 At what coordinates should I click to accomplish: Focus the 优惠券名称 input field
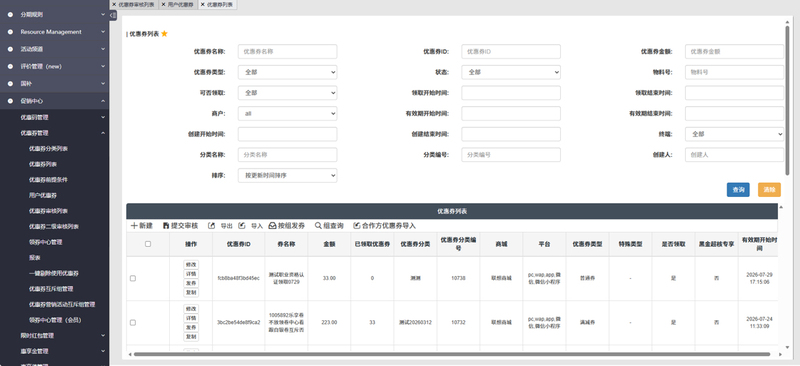287,52
